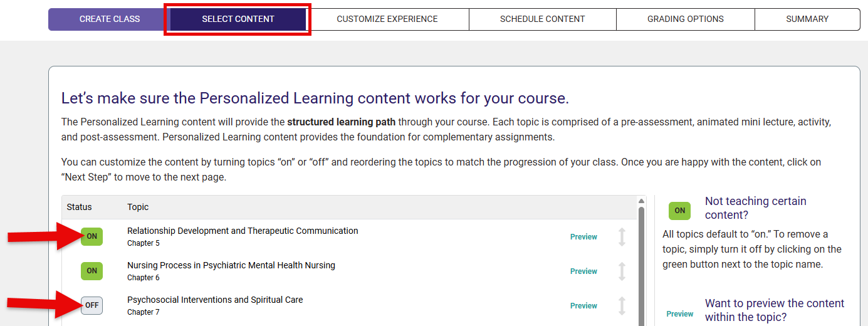Jump to the Summary tab
Image resolution: width=868 pixels, height=326 pixels.
807,19
